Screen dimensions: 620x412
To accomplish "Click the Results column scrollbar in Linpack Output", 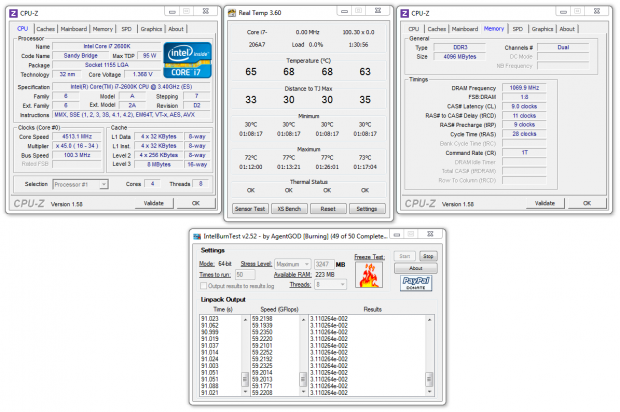I will (429, 355).
